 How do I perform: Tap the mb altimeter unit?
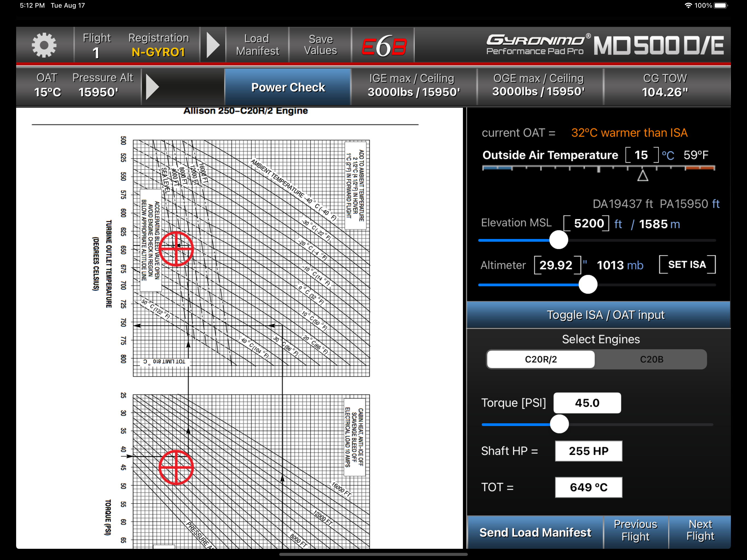[x=635, y=266]
